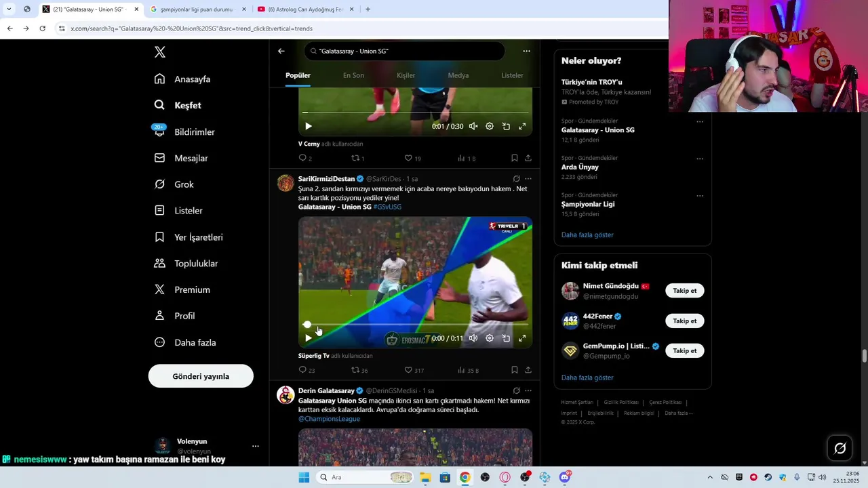
Task: Click the #GSvUSG hashtag
Action: tap(387, 207)
